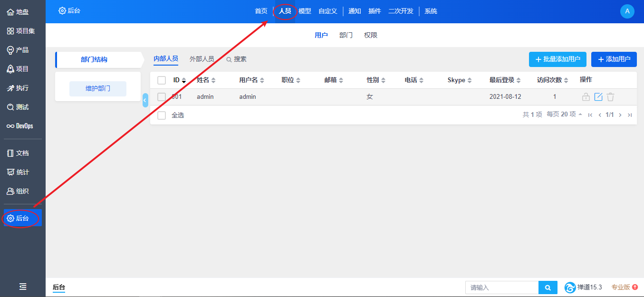Tick the header select-all checkbox
The width and height of the screenshot is (644, 297).
tap(162, 80)
